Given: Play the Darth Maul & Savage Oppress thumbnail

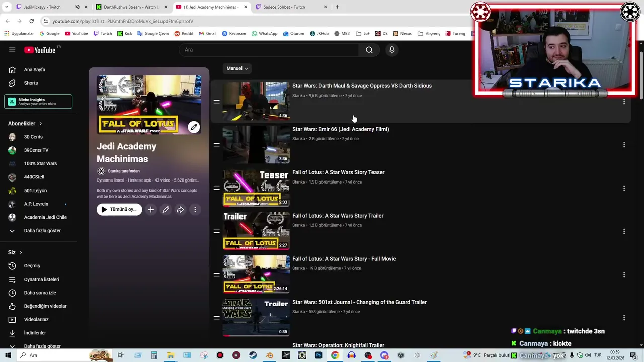Looking at the screenshot, I should point(256,102).
